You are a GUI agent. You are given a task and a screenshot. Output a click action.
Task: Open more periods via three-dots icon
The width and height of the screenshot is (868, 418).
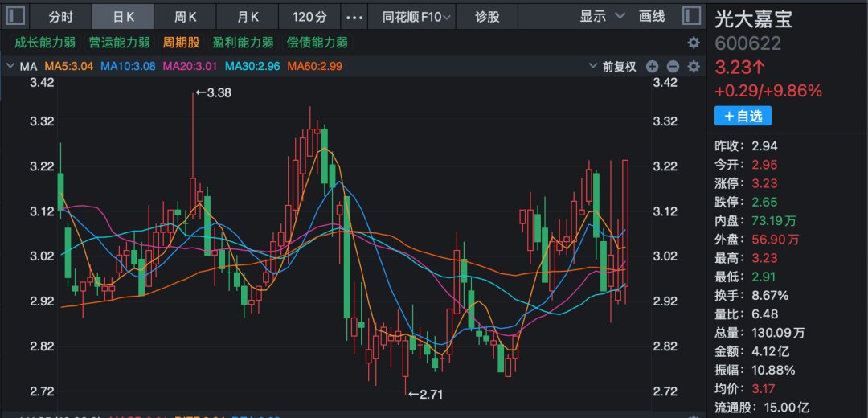tap(354, 17)
